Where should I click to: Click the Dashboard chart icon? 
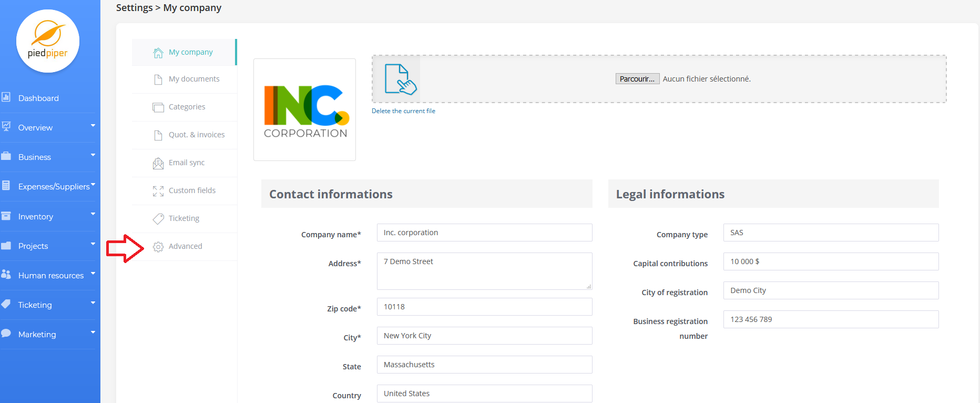tap(6, 97)
